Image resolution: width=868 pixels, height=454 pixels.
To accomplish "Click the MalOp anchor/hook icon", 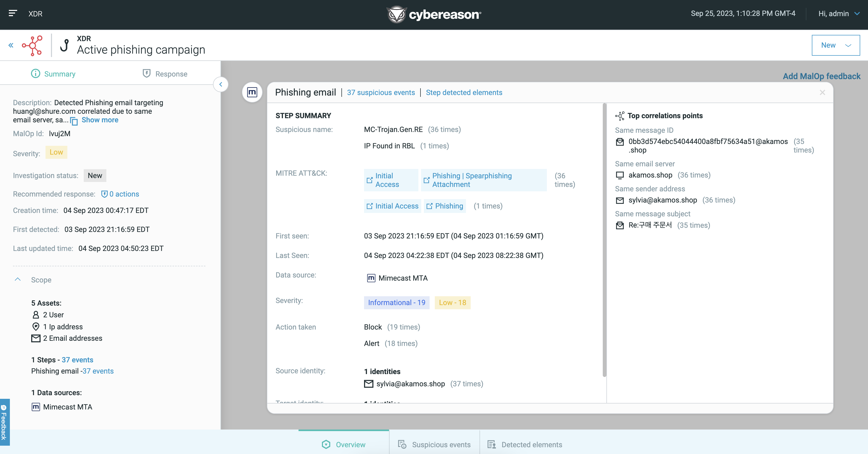I will 65,44.
